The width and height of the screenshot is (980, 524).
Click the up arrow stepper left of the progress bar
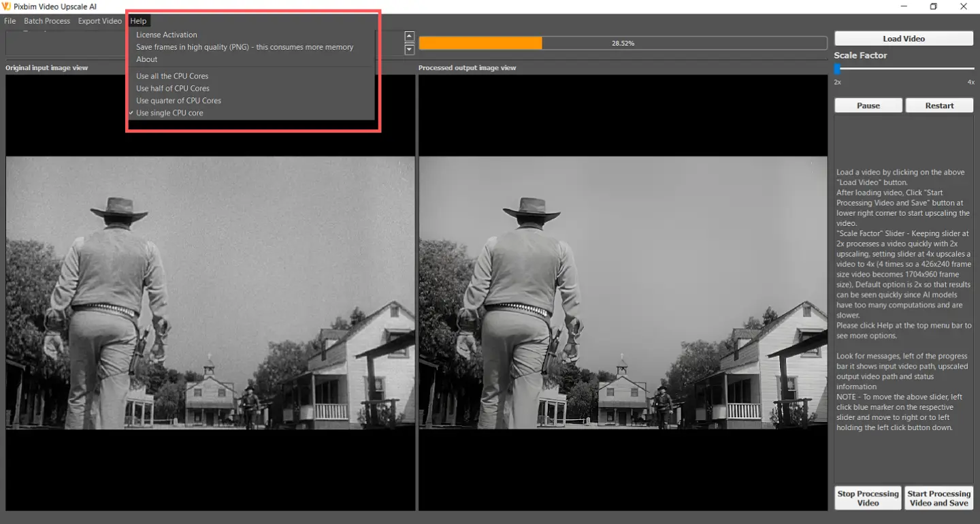pyautogui.click(x=409, y=35)
